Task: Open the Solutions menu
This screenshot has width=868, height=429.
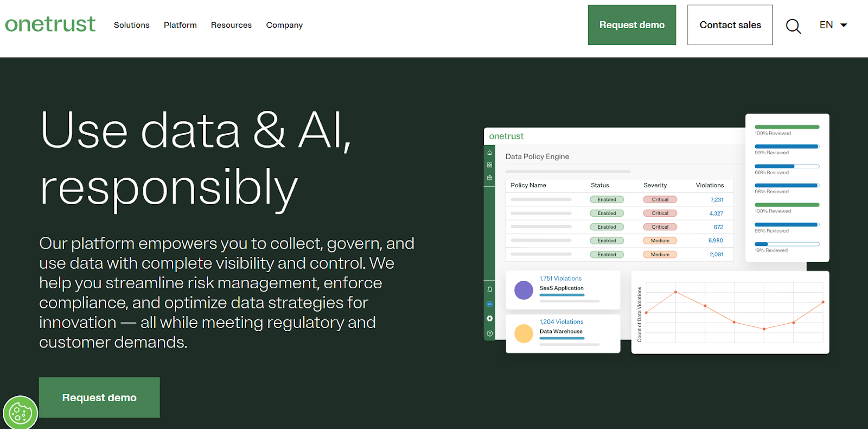Action: [131, 25]
